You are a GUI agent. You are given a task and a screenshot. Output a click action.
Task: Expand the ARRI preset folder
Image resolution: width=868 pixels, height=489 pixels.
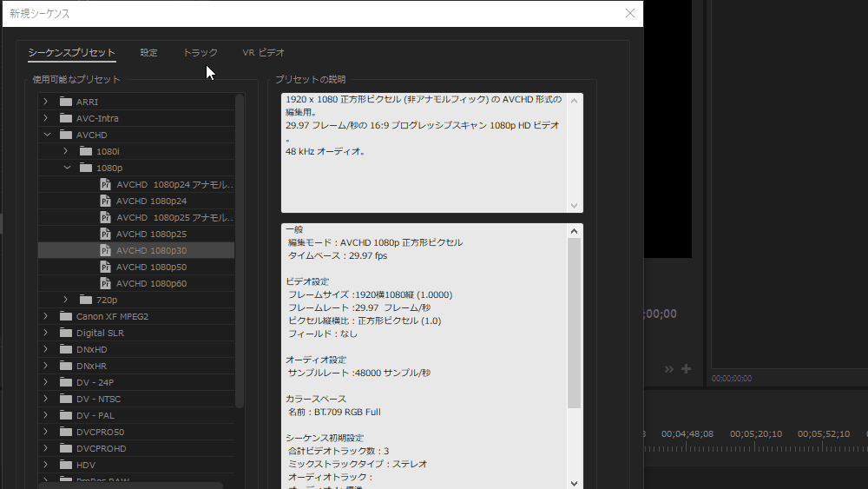pyautogui.click(x=46, y=102)
